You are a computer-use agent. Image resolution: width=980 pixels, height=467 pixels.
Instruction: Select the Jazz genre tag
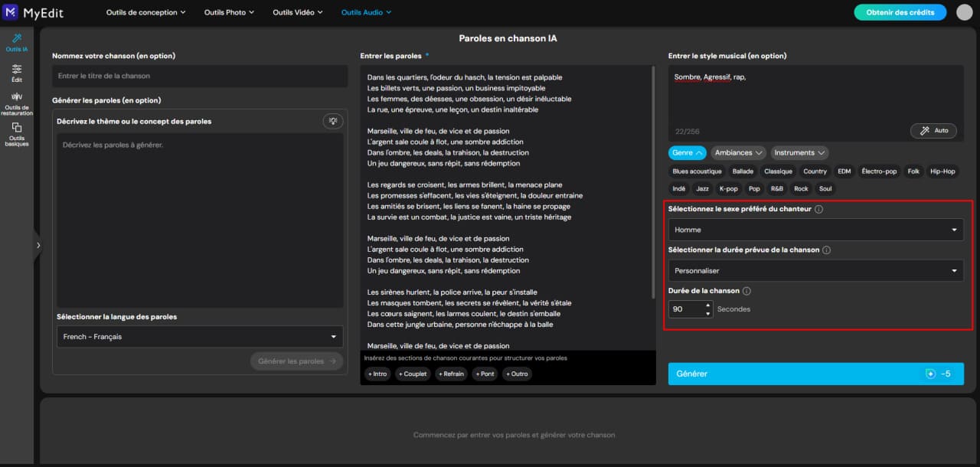pyautogui.click(x=703, y=189)
